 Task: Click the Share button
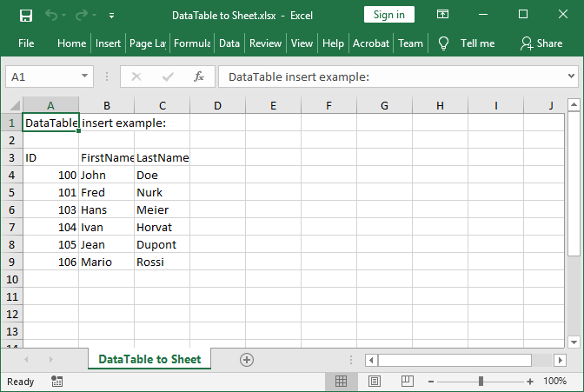pos(541,43)
